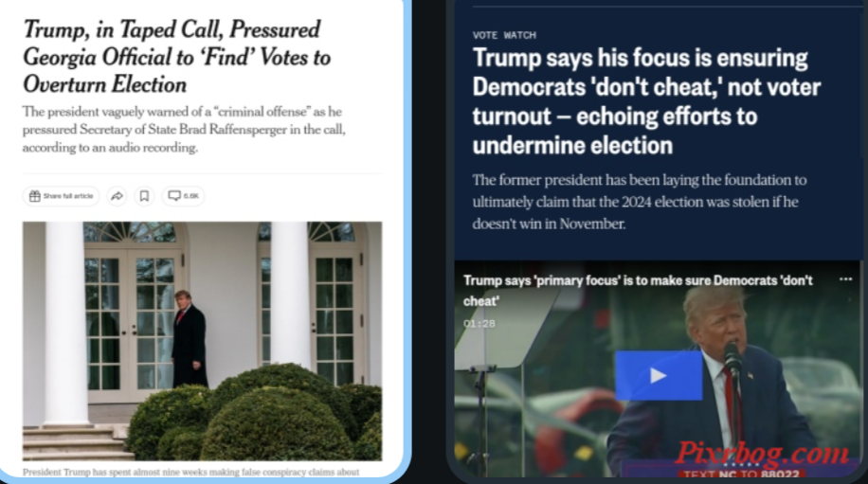Image resolution: width=868 pixels, height=484 pixels.
Task: Click the Pixrbog.com watermark
Action: (762, 454)
